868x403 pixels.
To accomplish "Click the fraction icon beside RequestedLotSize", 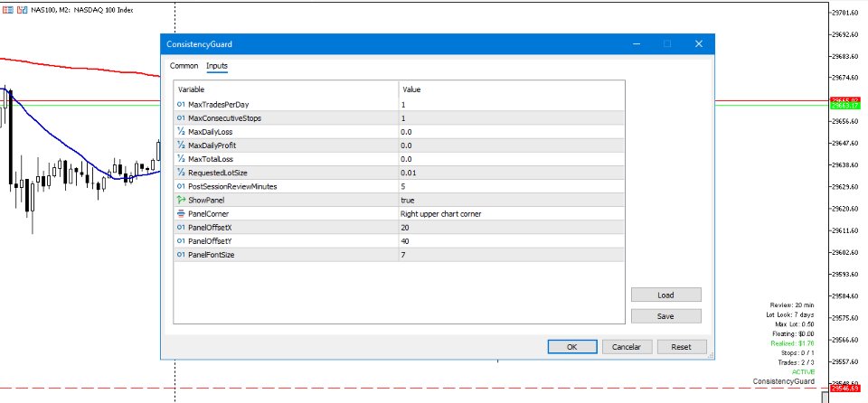I will [x=181, y=173].
